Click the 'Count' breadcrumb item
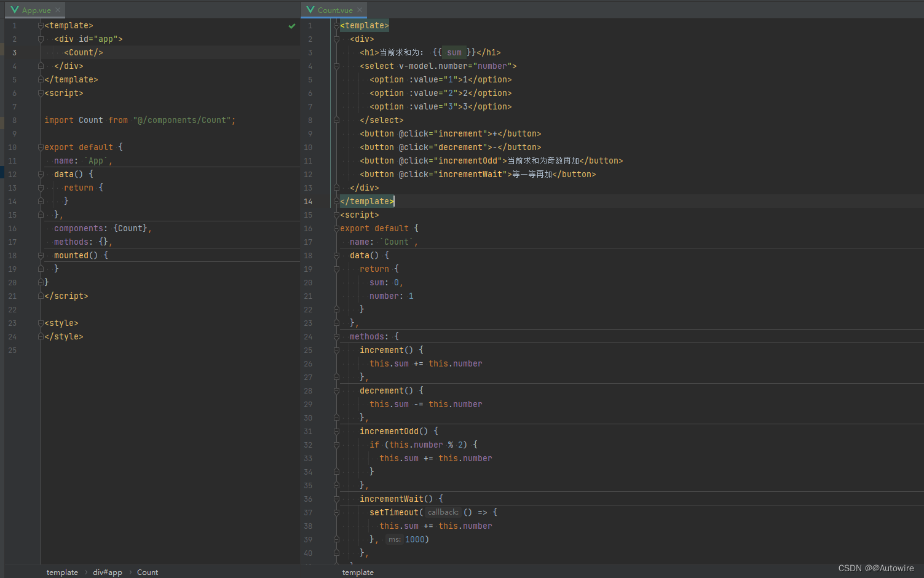The width and height of the screenshot is (924, 578). point(148,572)
